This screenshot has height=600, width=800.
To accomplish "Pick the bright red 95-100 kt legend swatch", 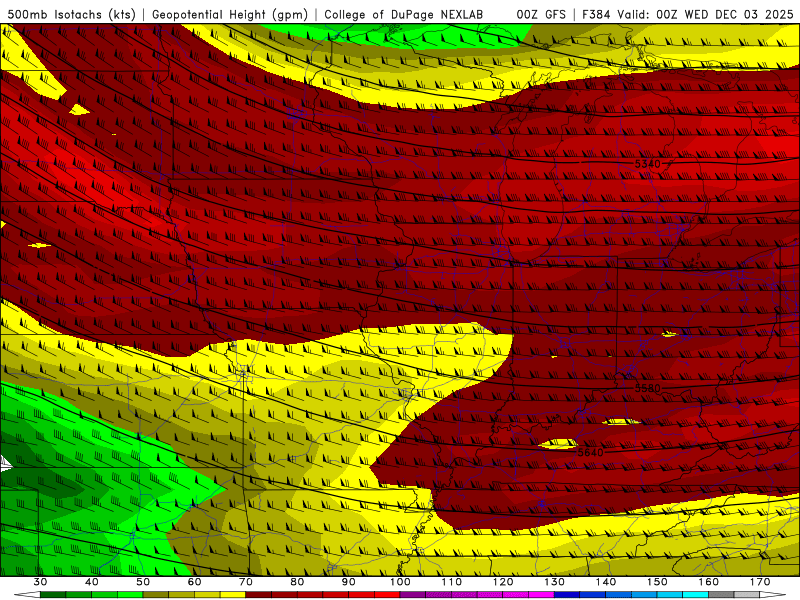I will coord(387,595).
